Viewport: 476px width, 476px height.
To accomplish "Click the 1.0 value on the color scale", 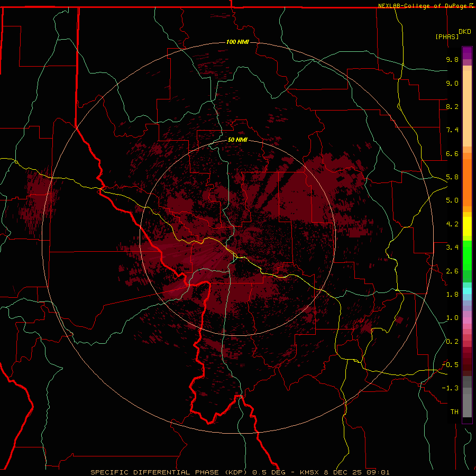I will coord(452,318).
